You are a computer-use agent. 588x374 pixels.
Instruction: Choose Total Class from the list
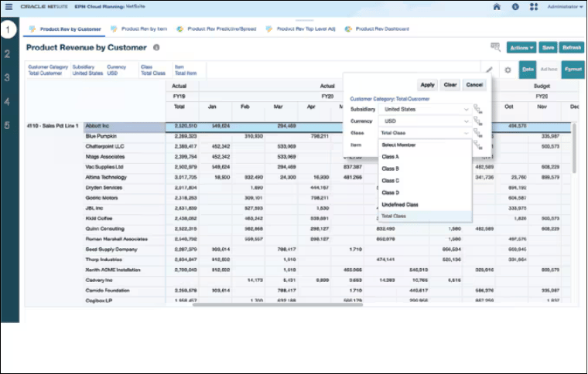tap(425, 216)
